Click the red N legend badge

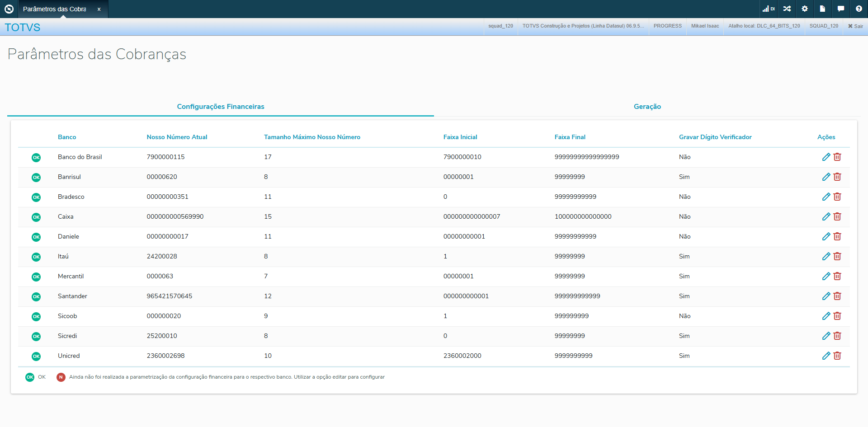pyautogui.click(x=61, y=377)
